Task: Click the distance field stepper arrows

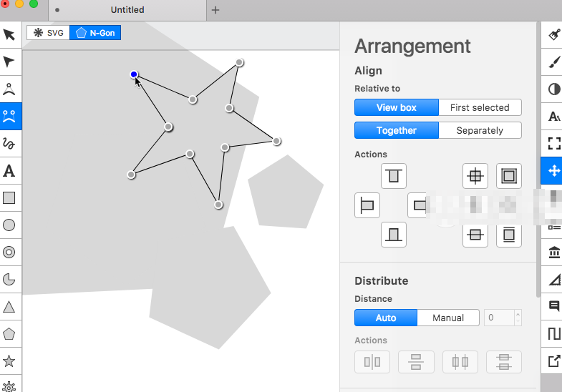Action: (x=518, y=318)
